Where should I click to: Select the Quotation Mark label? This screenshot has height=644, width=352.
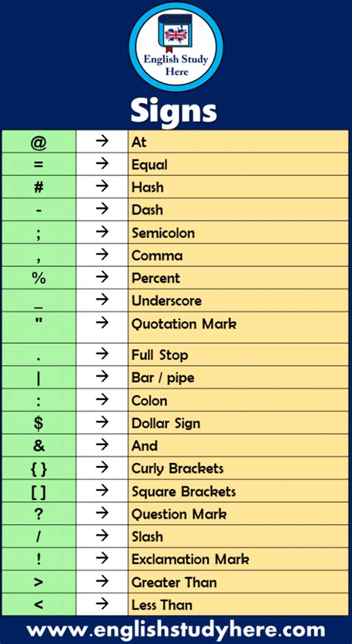[x=184, y=324]
